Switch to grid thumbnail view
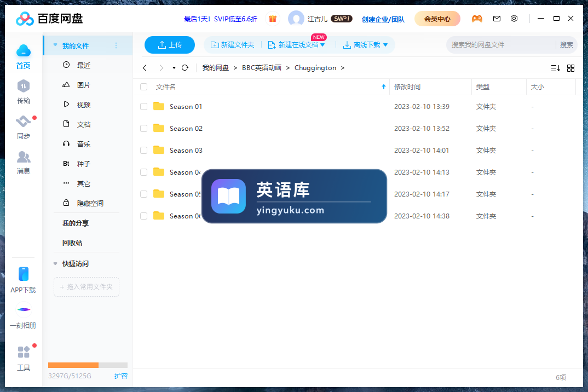The image size is (588, 392). point(570,68)
